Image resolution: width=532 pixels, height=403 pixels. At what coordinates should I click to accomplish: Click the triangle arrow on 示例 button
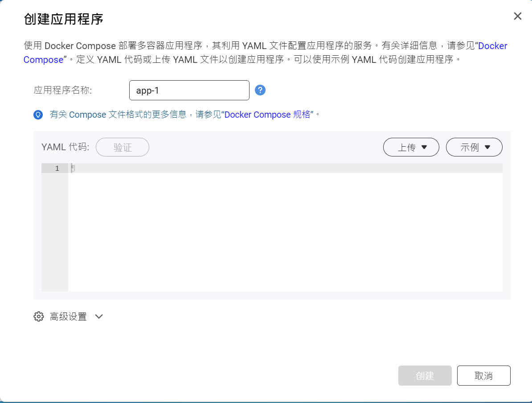[x=487, y=147]
